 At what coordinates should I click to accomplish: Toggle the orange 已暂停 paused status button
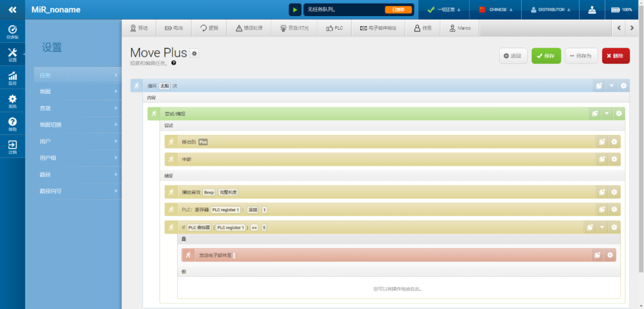pyautogui.click(x=398, y=10)
